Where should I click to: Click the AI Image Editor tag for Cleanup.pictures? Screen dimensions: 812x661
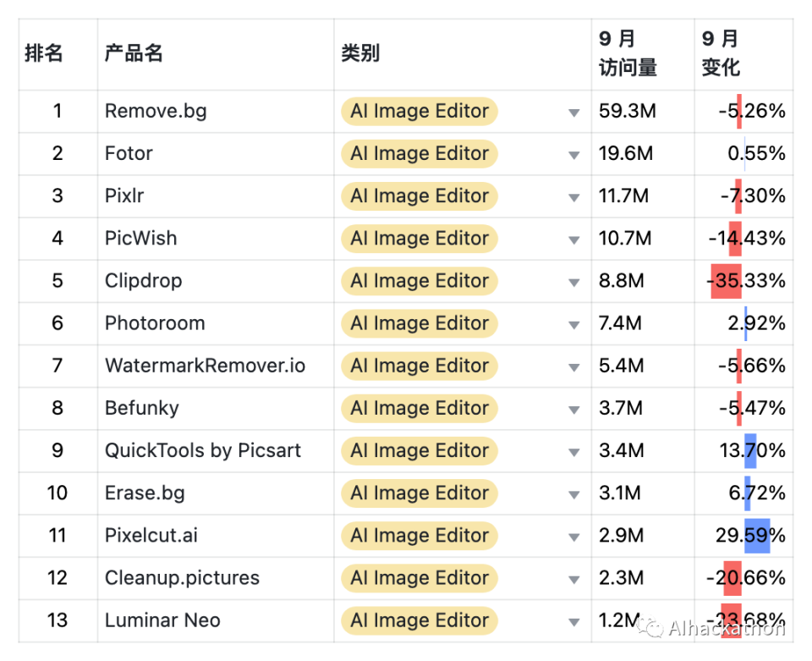pos(420,578)
